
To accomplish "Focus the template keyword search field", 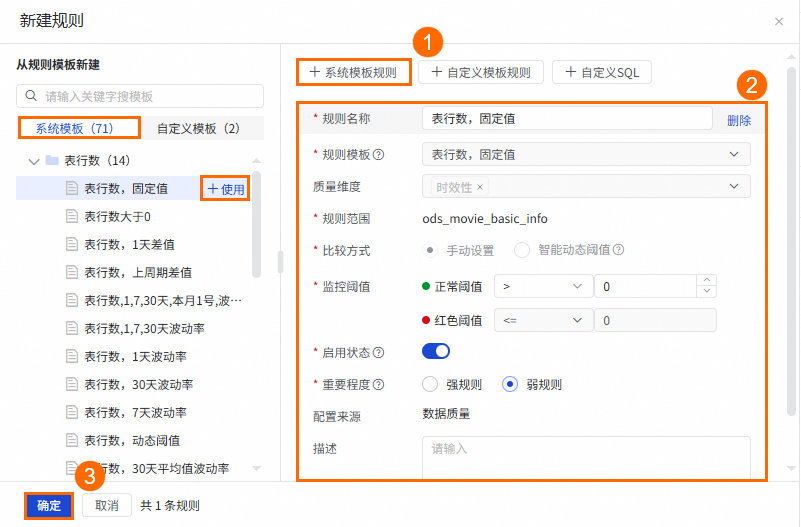I will [x=140, y=96].
